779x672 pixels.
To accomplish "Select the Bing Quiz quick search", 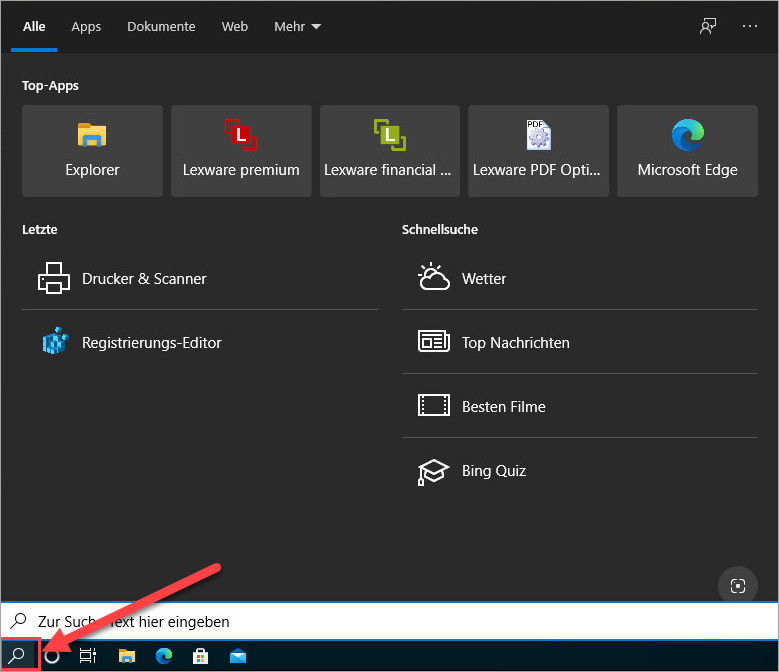I will [580, 470].
